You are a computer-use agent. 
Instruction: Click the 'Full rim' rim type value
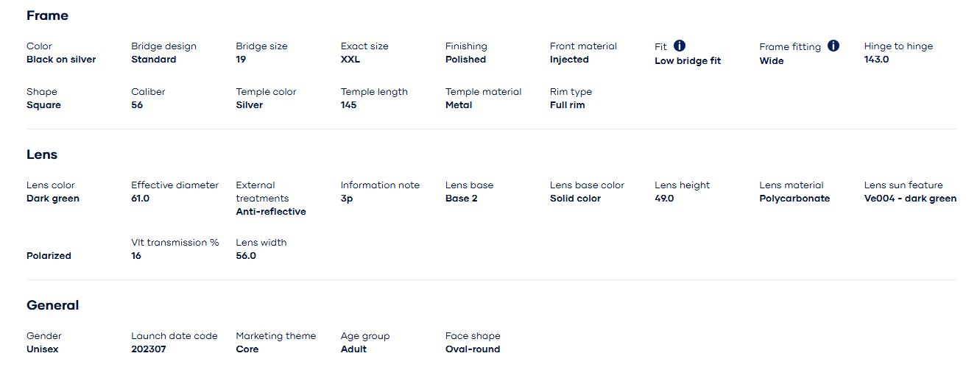568,105
